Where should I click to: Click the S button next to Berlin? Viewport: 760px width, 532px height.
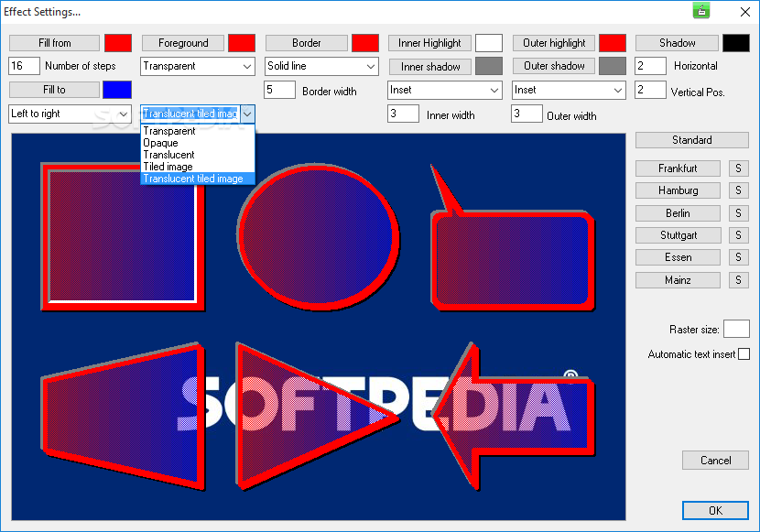pyautogui.click(x=738, y=213)
